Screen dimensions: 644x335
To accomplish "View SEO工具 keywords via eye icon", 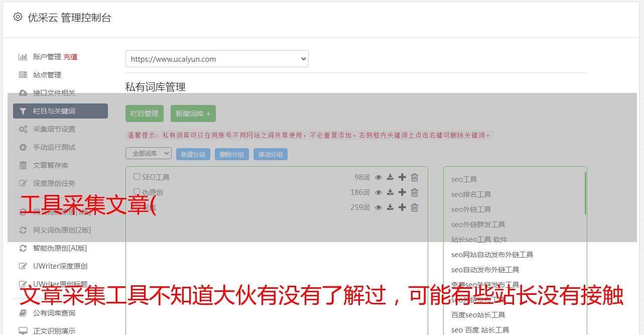I will (378, 177).
